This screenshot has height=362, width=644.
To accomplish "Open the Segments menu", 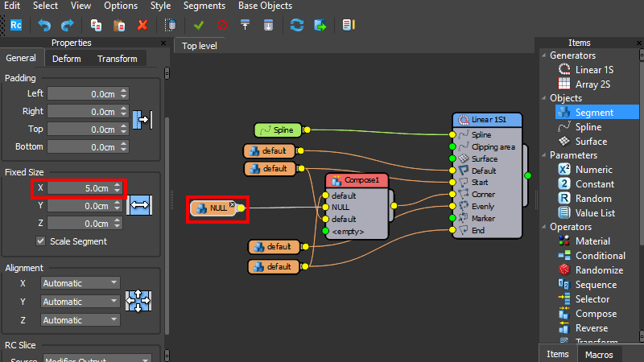I will click(x=204, y=6).
